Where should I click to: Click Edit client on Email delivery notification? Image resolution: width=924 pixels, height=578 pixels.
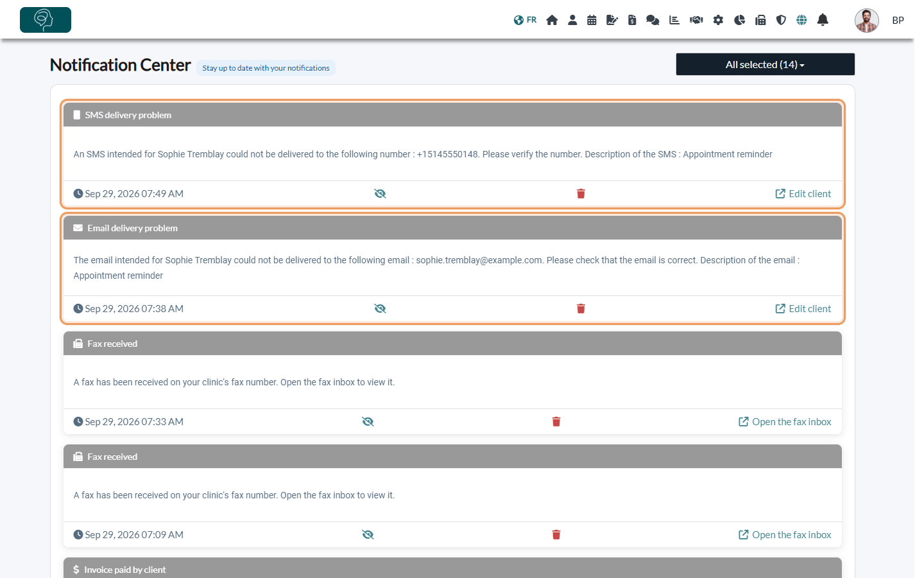click(x=803, y=309)
